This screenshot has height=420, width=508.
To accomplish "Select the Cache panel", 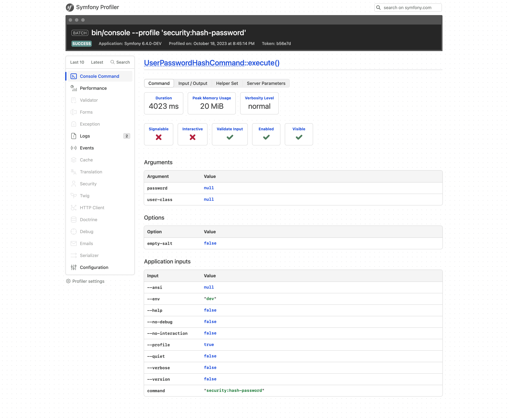I will click(86, 160).
